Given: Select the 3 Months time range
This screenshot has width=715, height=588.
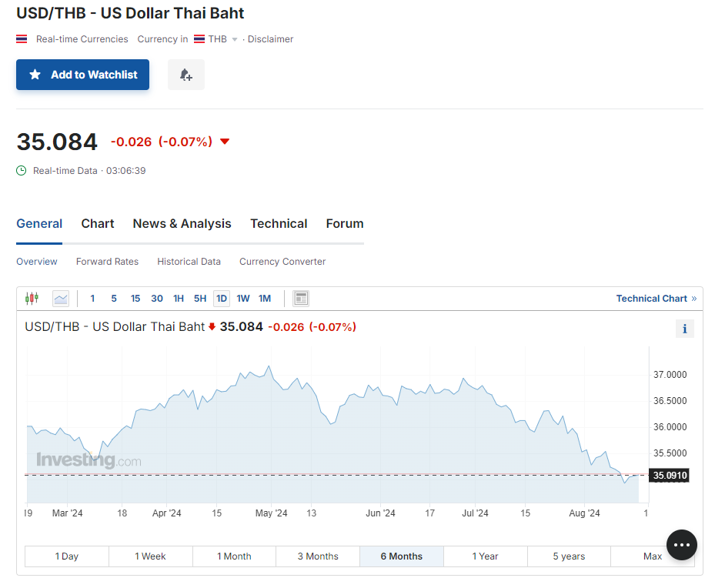Looking at the screenshot, I should [318, 556].
